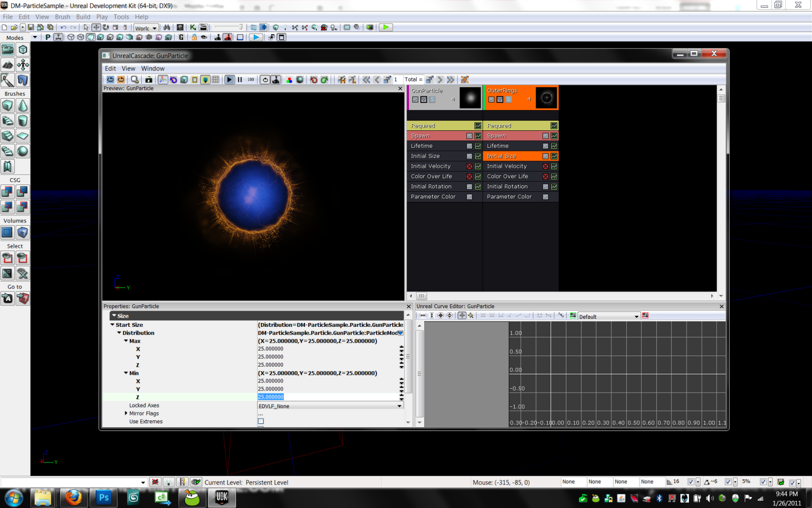
Task: Toggle GunParticle Lifetime module checkbox
Action: 469,146
